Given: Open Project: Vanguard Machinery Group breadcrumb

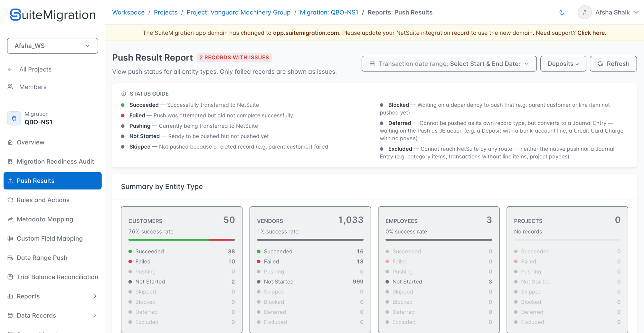Looking at the screenshot, I should click(238, 12).
